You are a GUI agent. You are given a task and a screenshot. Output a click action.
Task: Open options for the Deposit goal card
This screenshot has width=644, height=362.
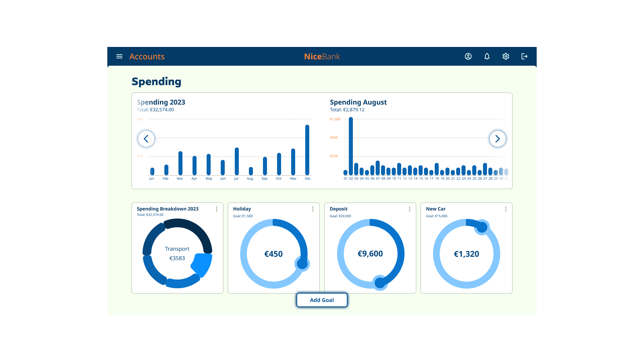click(409, 209)
